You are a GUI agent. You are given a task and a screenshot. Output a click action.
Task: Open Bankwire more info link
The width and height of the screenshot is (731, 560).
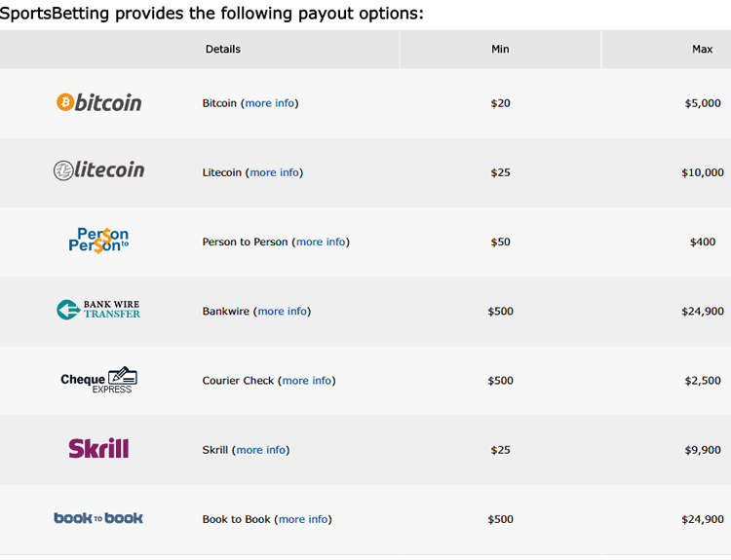[x=282, y=311]
